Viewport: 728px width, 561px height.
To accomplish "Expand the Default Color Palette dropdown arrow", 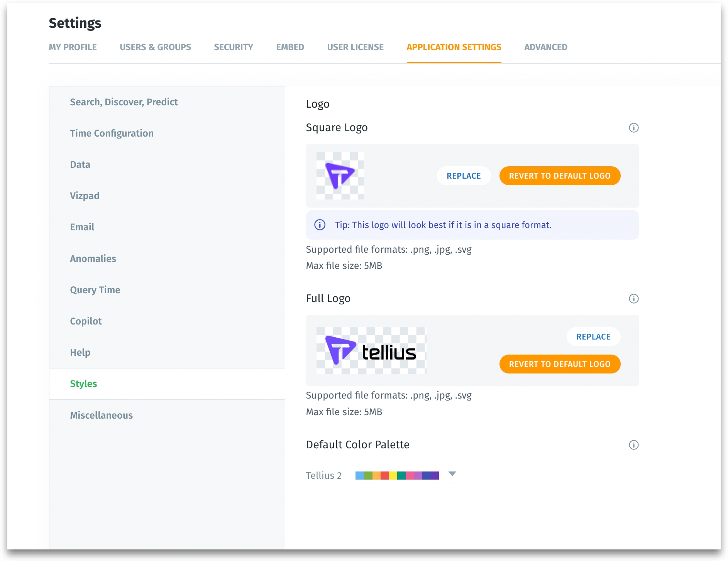I will pyautogui.click(x=452, y=474).
